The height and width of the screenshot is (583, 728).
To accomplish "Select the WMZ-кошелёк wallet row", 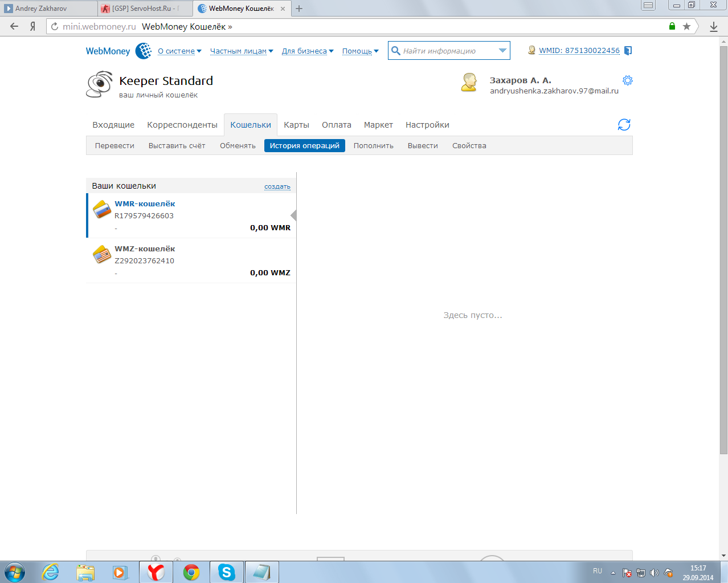I will pos(191,260).
